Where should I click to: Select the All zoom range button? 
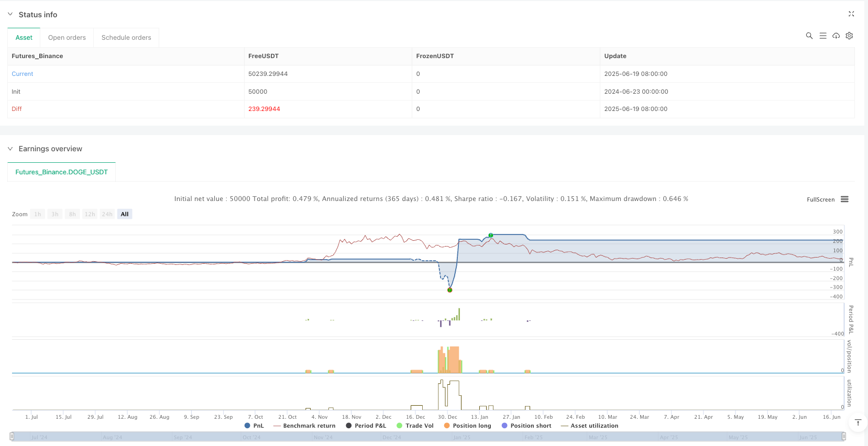coord(125,214)
